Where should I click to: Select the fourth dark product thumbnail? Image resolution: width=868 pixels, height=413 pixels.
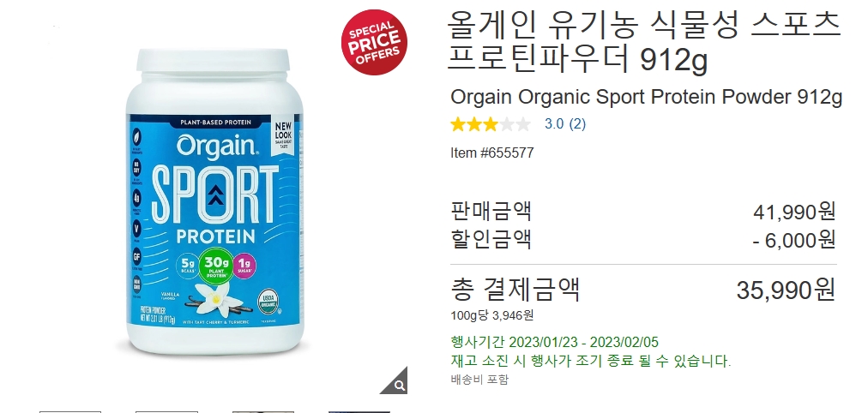click(359, 411)
